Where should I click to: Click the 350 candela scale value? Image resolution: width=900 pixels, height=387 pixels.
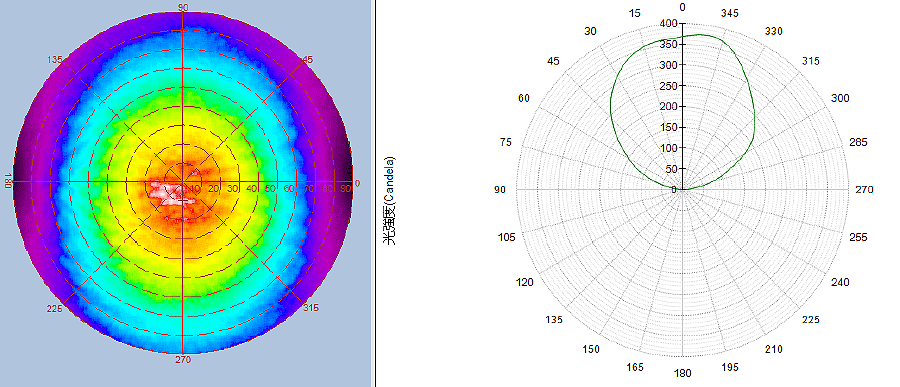tap(669, 44)
